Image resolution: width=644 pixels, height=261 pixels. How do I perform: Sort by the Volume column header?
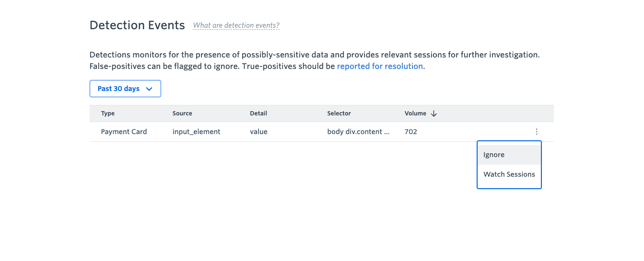click(415, 113)
